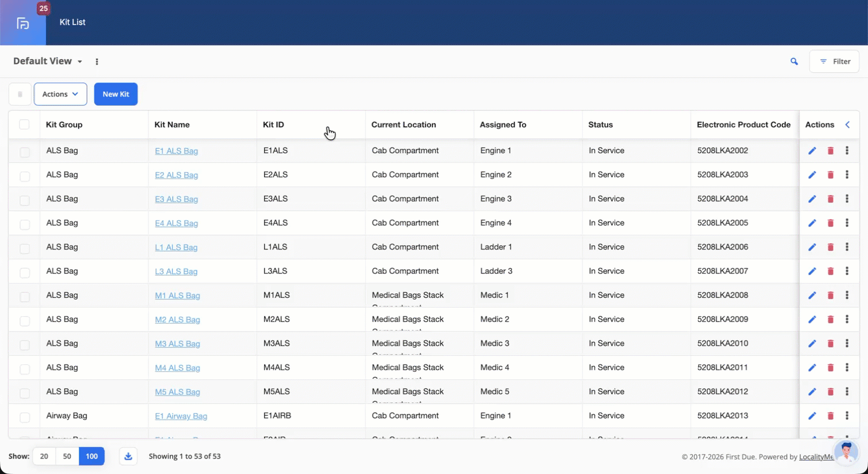The height and width of the screenshot is (474, 868).
Task: Edit the E4 ALS Bag row
Action: (x=812, y=223)
